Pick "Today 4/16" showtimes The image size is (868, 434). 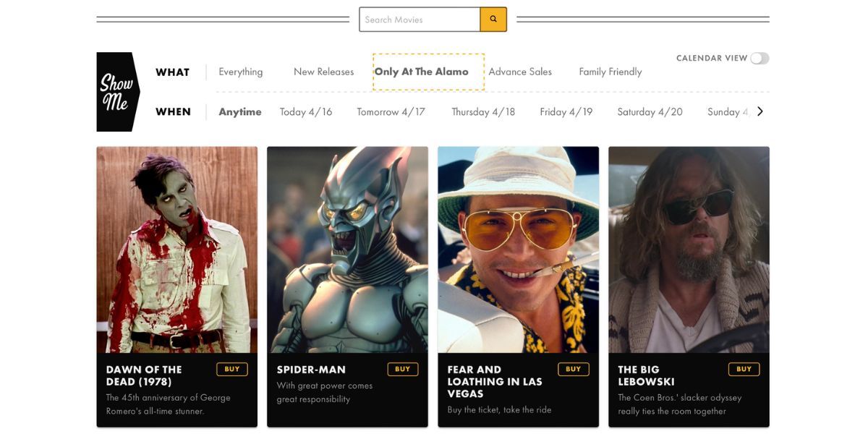(x=306, y=111)
